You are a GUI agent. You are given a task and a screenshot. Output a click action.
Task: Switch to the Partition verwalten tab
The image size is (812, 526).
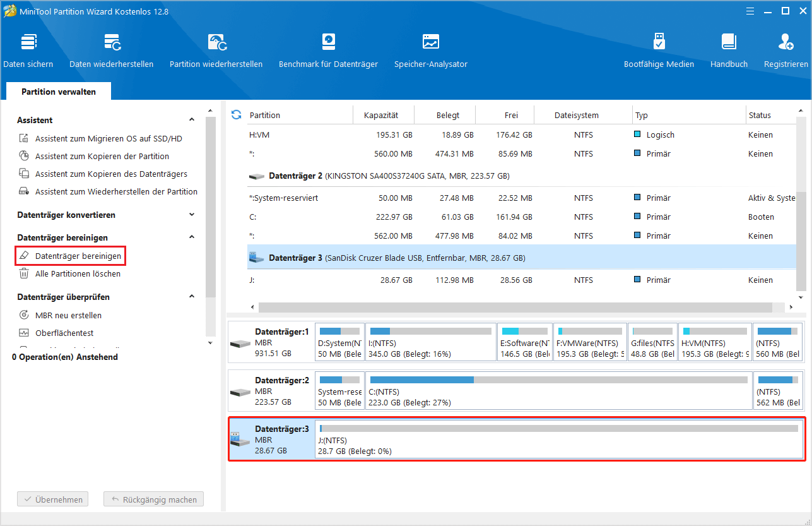click(59, 92)
